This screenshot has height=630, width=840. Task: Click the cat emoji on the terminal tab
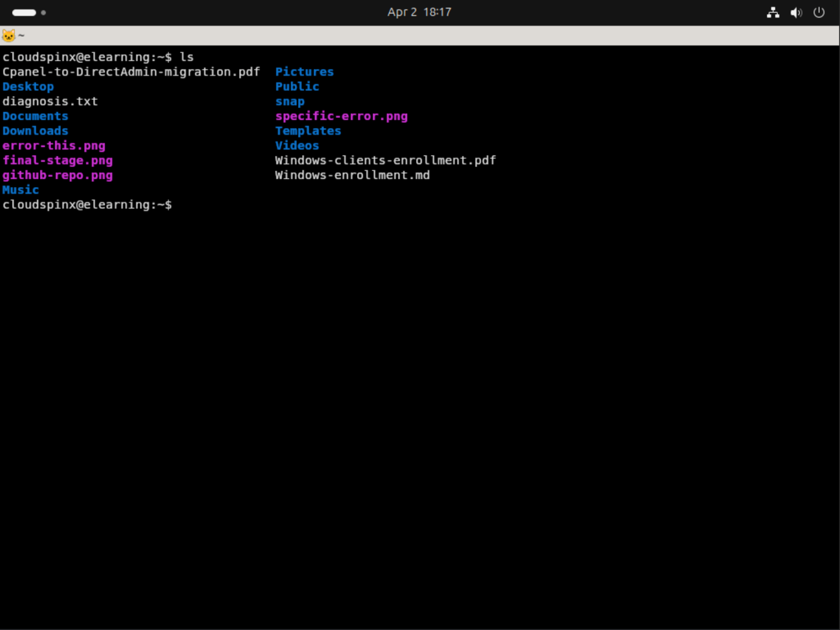click(x=8, y=34)
